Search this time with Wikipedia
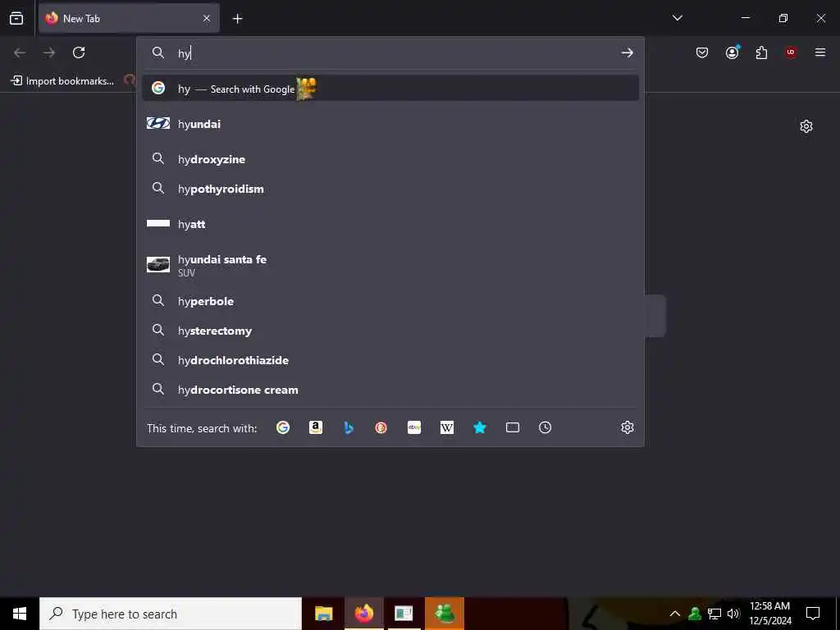The image size is (840, 630). coord(447,427)
